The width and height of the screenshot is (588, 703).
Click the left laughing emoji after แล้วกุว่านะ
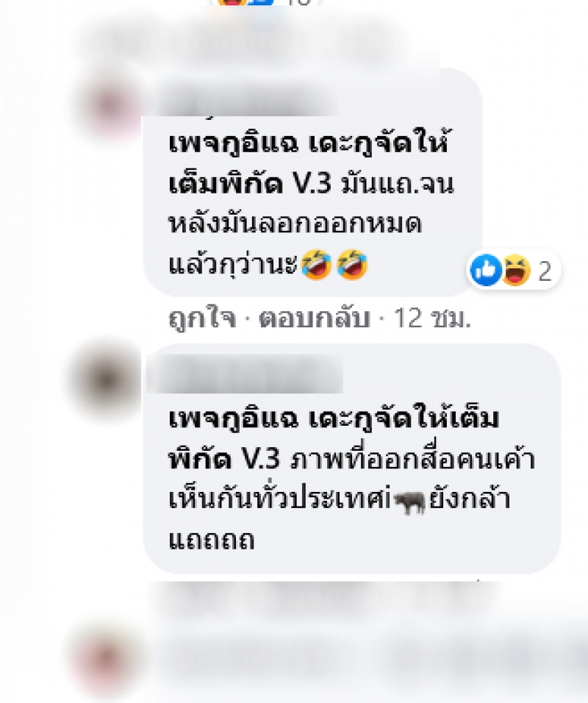pyautogui.click(x=316, y=265)
